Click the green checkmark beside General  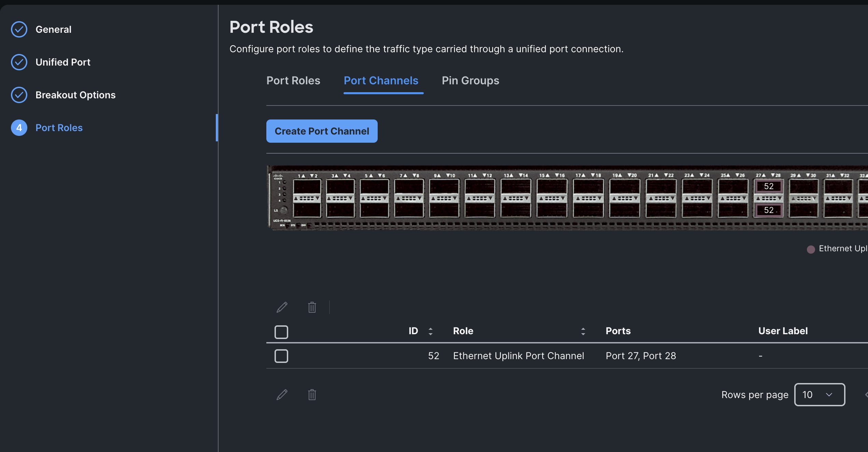19,29
